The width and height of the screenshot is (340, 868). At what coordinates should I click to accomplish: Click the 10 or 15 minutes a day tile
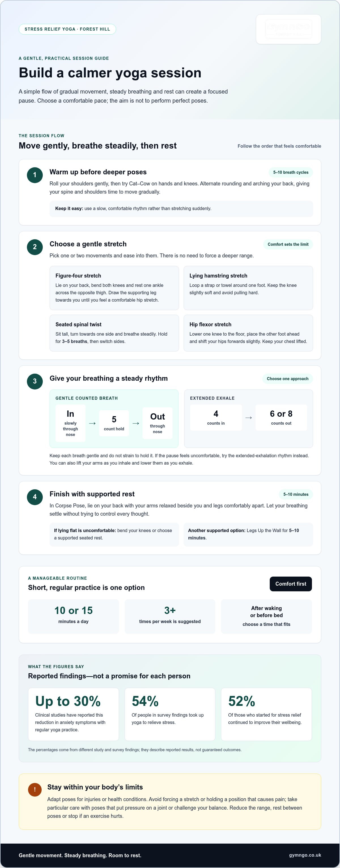[x=73, y=616]
